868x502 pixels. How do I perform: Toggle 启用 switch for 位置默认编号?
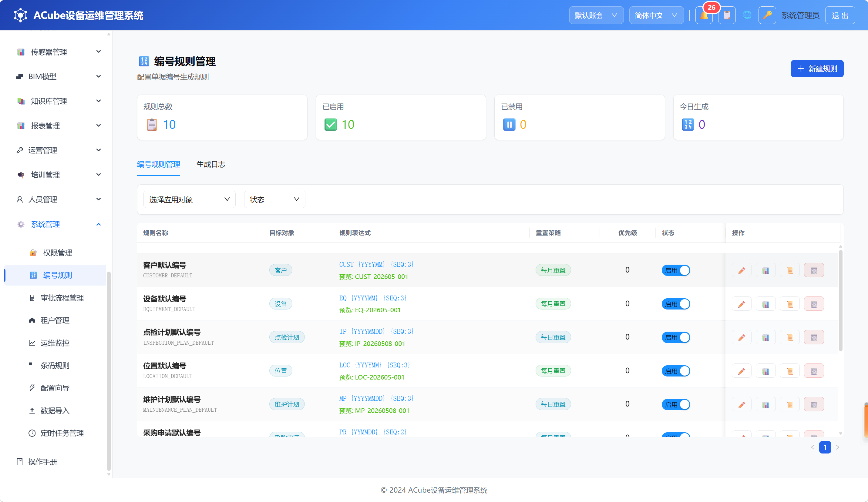pos(676,371)
